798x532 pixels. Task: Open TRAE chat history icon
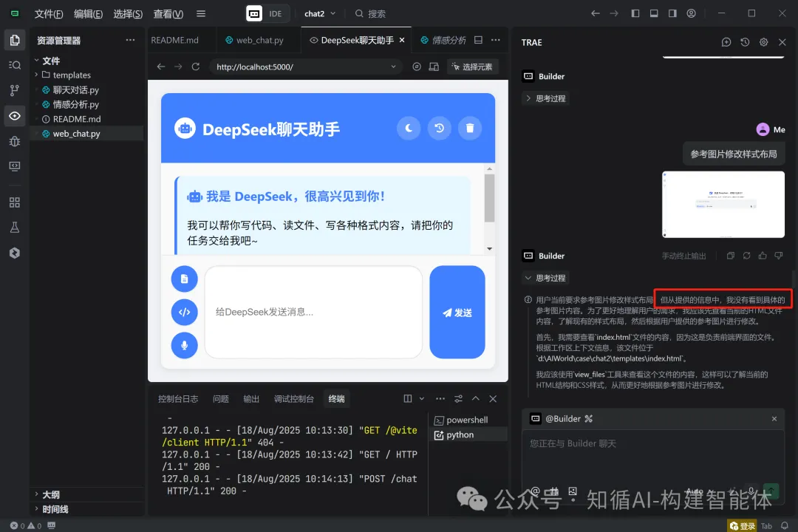745,42
